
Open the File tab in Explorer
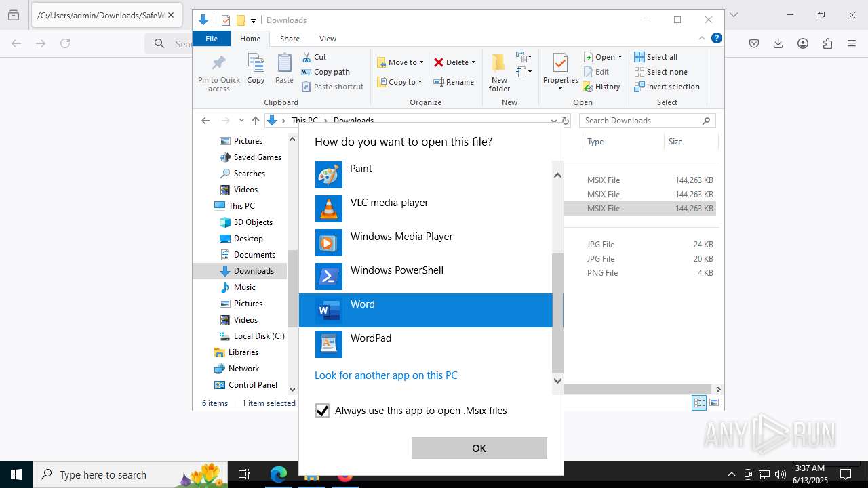(x=212, y=39)
